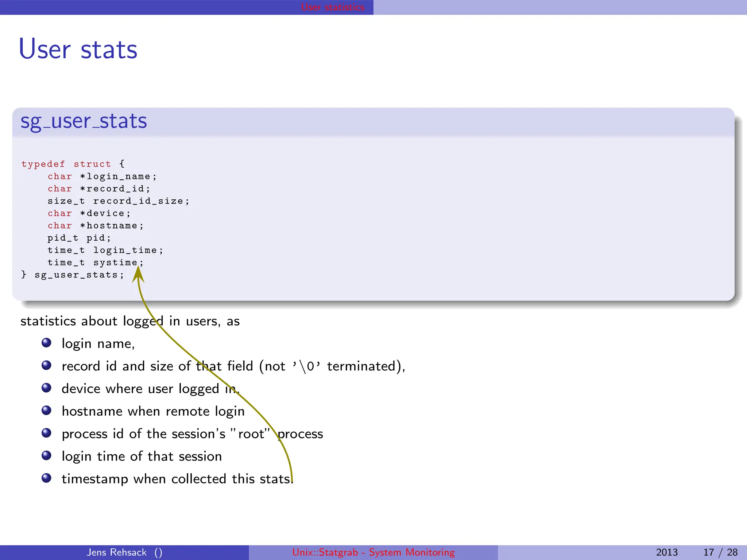Click 'statistics about logged in users, as' text

click(130, 321)
